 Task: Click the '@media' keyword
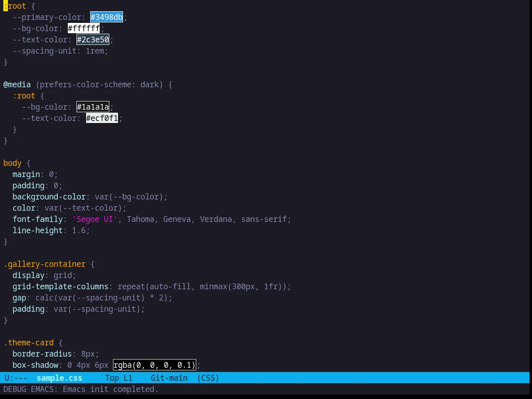coord(17,84)
